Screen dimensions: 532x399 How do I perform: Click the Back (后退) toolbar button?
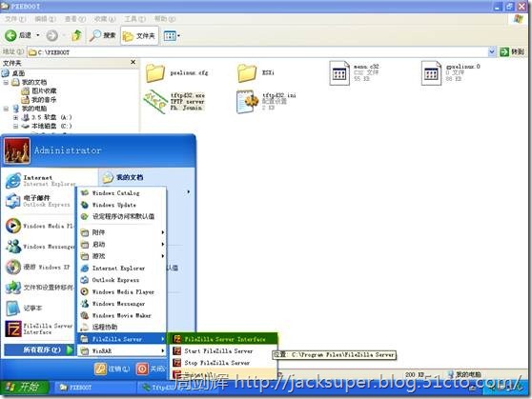[x=18, y=35]
